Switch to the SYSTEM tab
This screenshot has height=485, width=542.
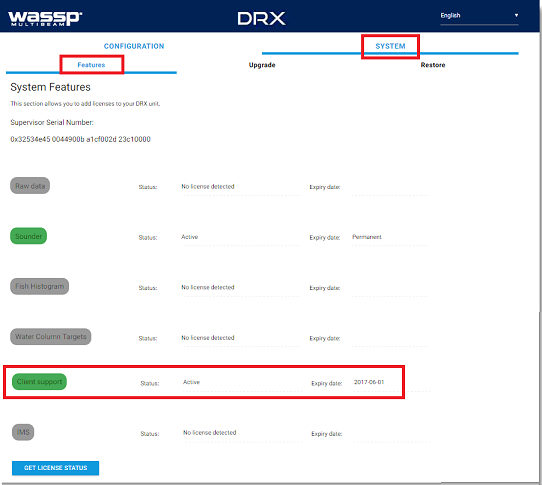(x=390, y=46)
